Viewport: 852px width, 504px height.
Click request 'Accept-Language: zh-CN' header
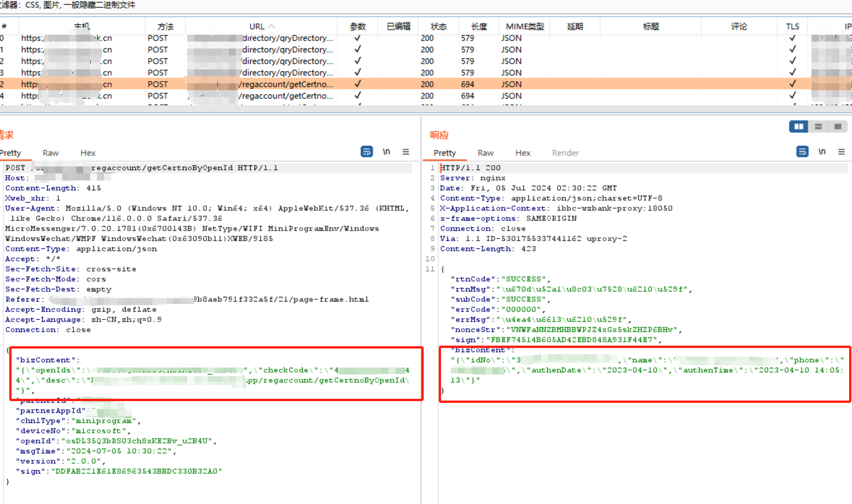click(83, 320)
